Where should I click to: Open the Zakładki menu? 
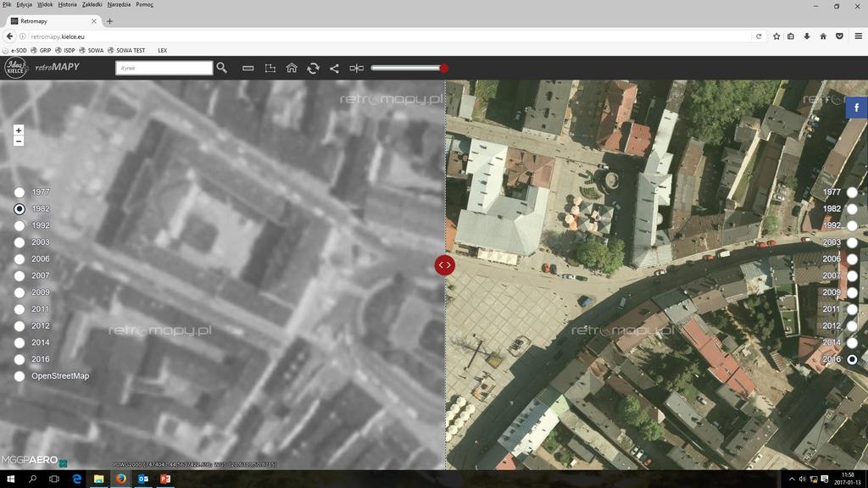coord(92,4)
